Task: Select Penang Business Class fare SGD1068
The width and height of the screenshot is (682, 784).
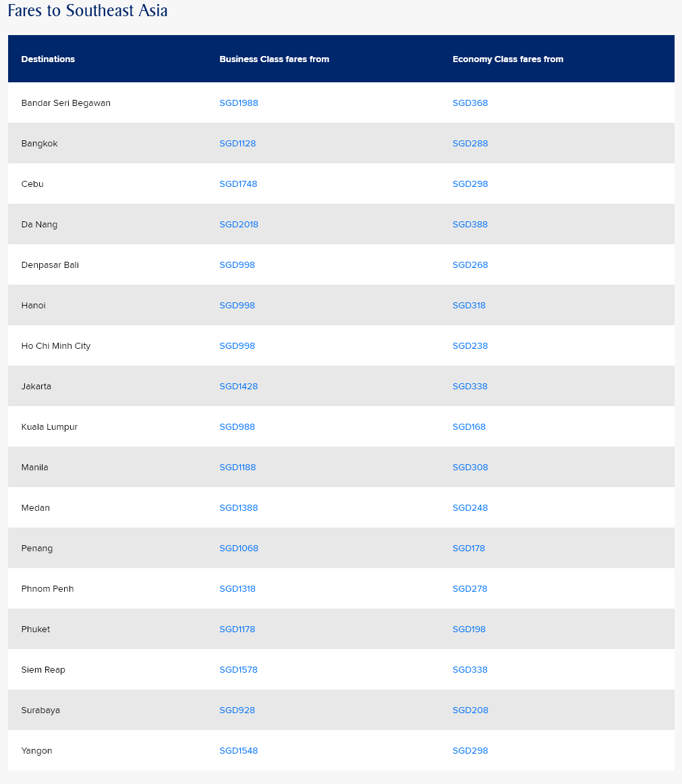Action: [x=239, y=549]
